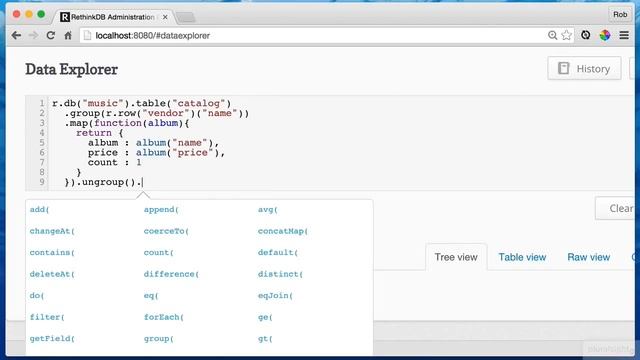Choose add( from autocomplete suggestions
Screen dimensions: 640x360
40,210
